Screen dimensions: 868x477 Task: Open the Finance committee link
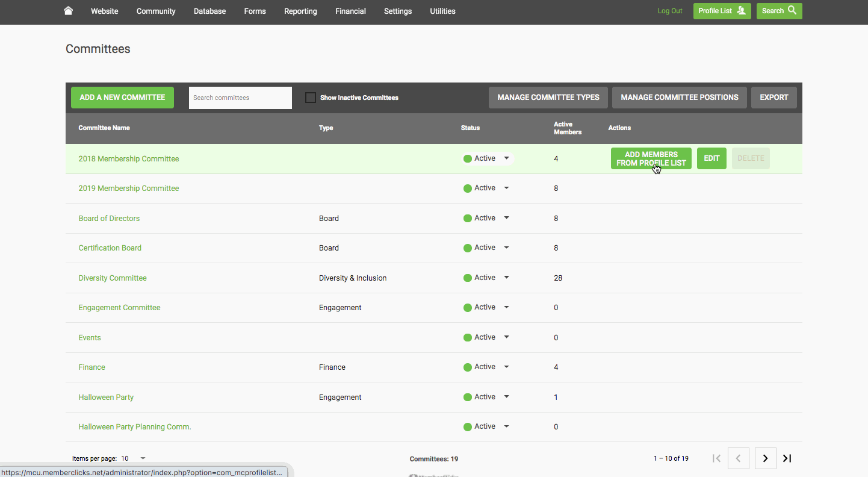91,367
